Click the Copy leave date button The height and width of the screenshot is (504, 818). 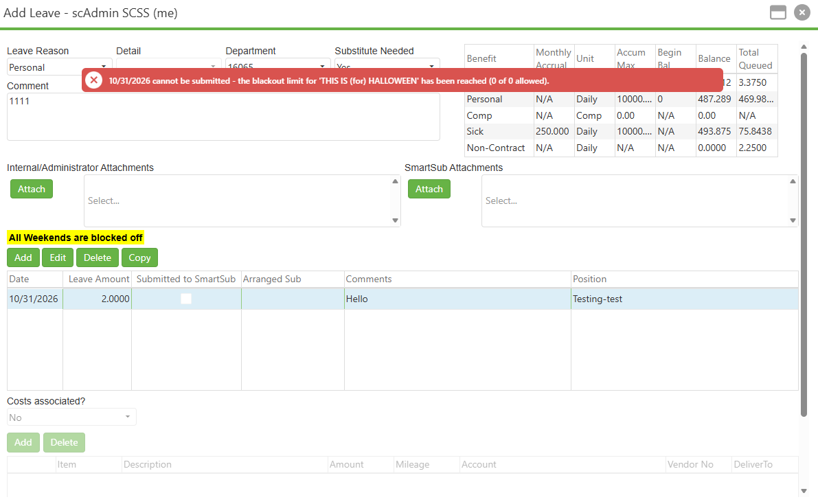coord(139,257)
